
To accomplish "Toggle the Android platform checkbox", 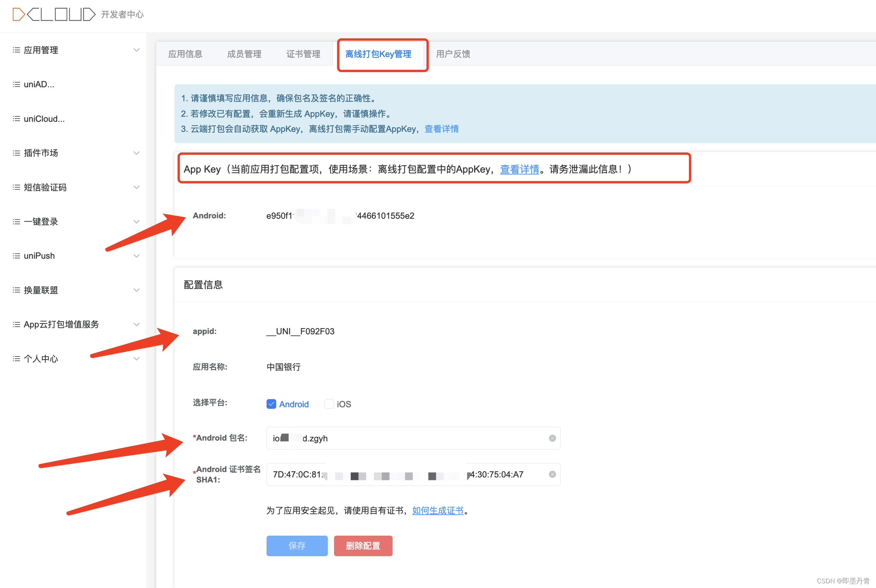I will point(272,404).
